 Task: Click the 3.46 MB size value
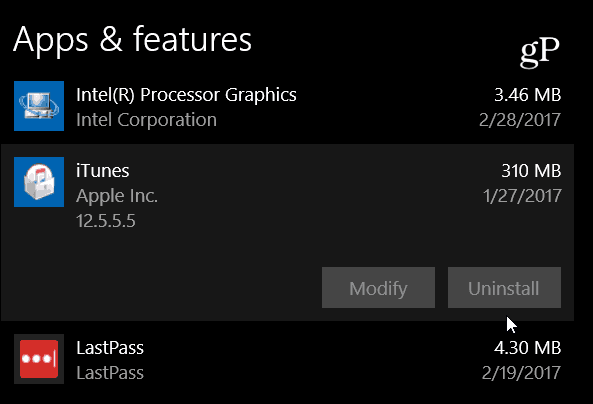[x=528, y=95]
